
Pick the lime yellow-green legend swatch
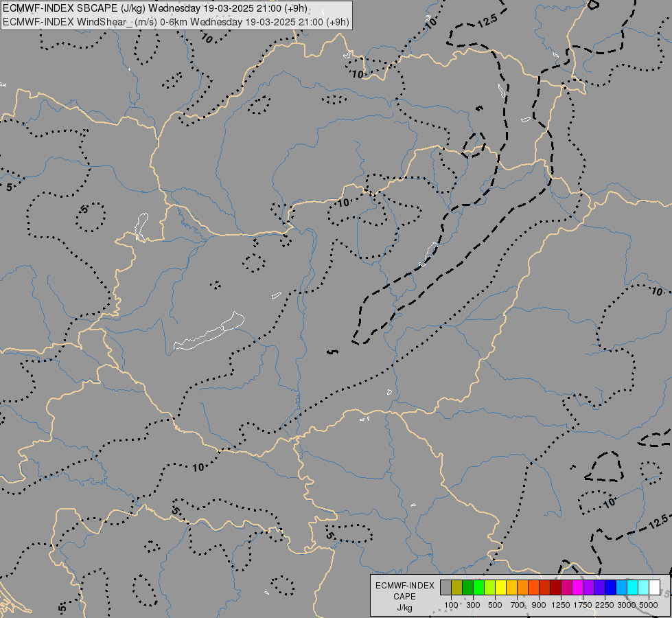pos(490,587)
